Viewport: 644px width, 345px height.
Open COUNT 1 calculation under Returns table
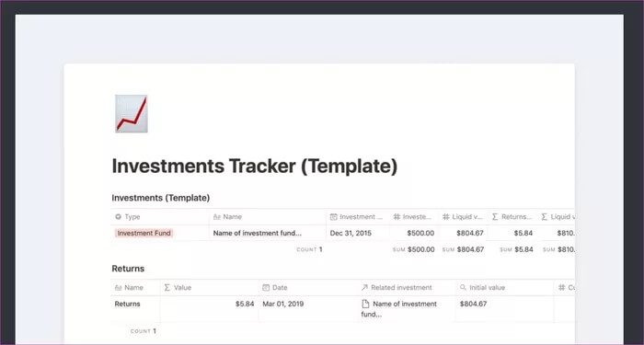144,331
